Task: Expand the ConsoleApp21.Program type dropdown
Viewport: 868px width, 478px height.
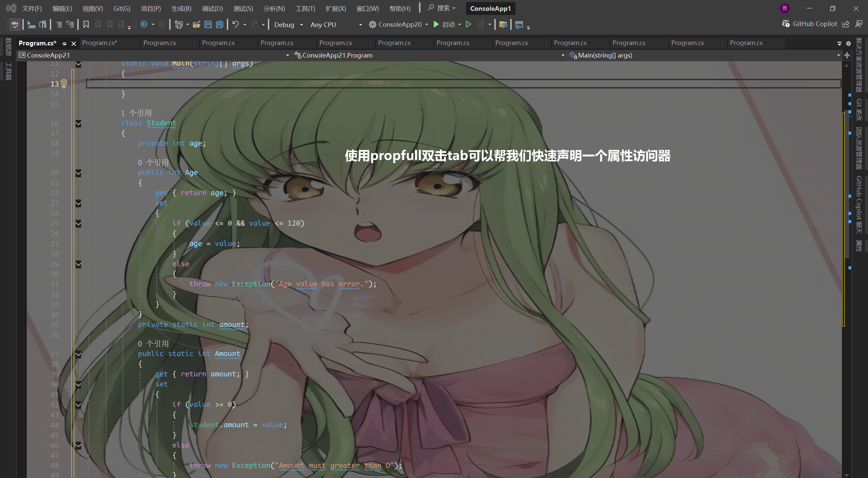Action: coord(563,55)
